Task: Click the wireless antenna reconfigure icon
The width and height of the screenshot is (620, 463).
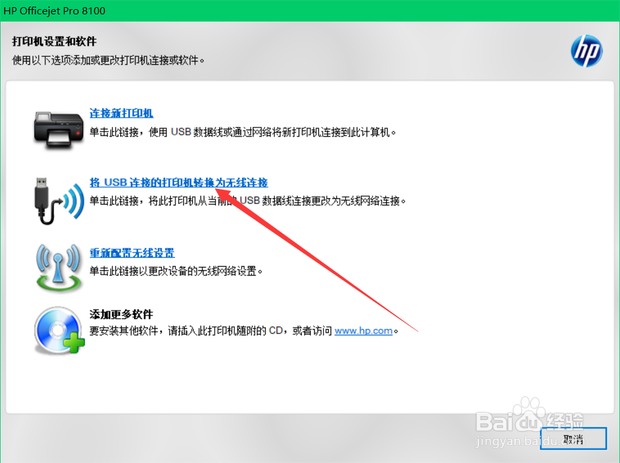Action: coord(59,267)
